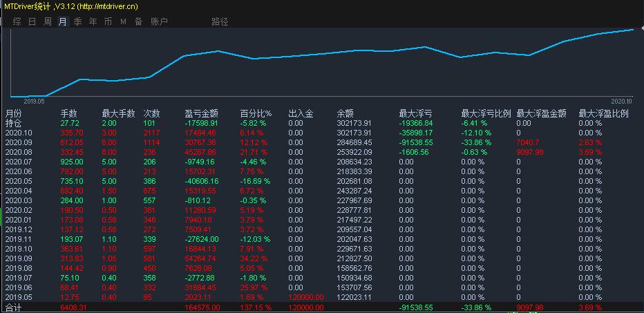Click the total profit value 164575.00
The width and height of the screenshot is (644, 313).
(203, 307)
